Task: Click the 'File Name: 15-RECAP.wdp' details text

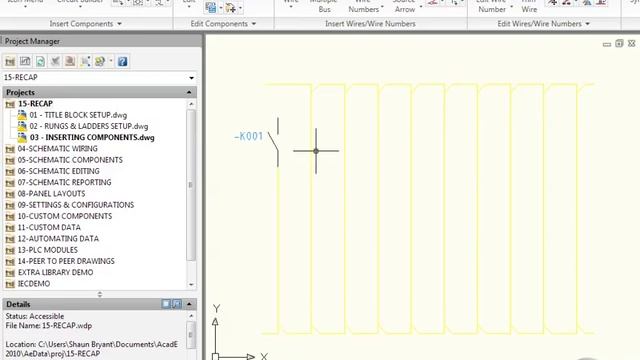Action: (49, 326)
